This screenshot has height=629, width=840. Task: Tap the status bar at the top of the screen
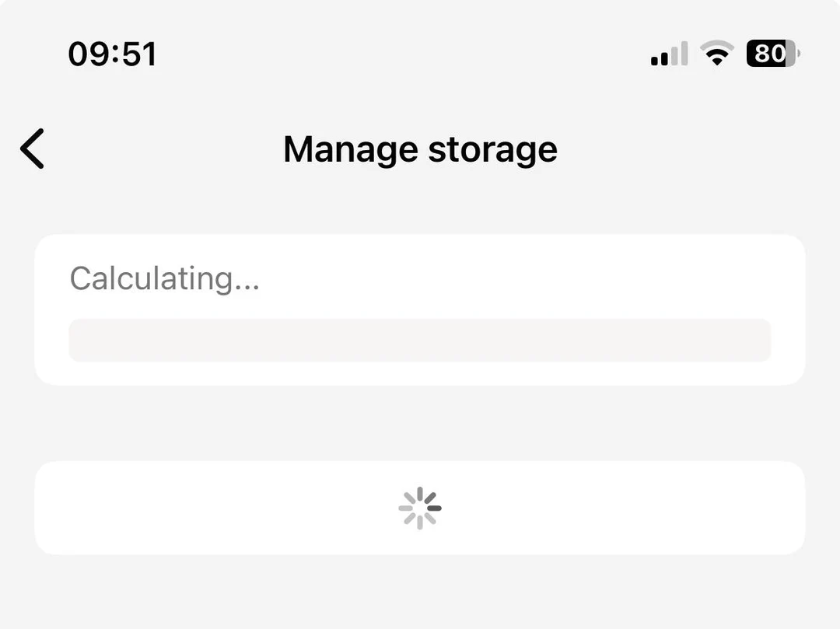click(420, 53)
